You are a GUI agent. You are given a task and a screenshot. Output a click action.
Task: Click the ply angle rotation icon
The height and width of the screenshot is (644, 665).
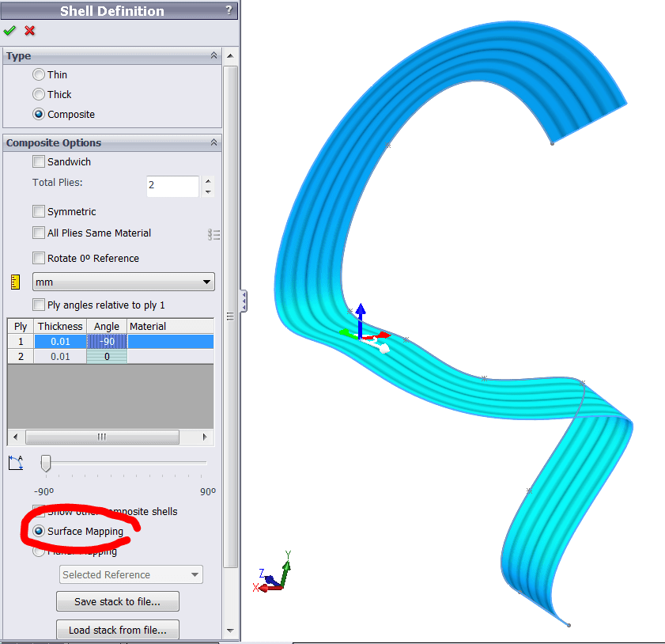(16, 462)
